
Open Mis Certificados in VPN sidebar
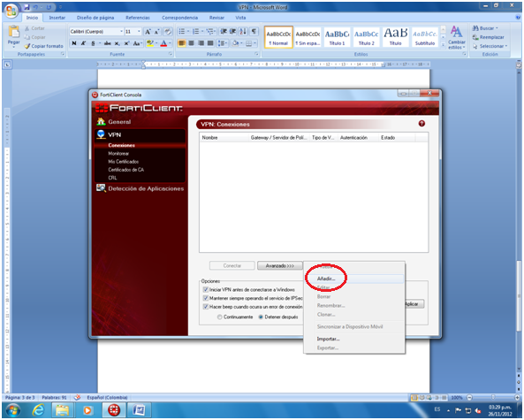point(124,162)
